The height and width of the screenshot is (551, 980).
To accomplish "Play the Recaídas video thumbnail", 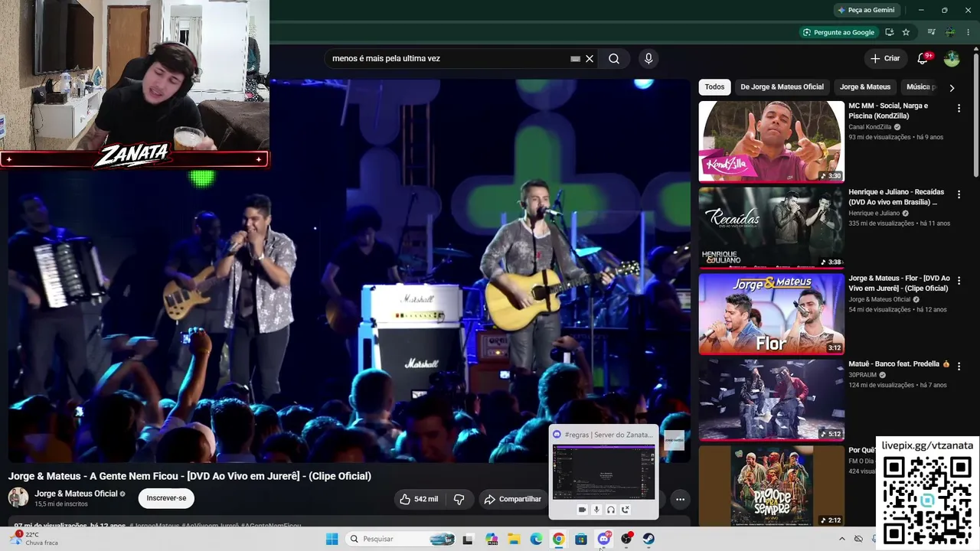I will [x=771, y=227].
